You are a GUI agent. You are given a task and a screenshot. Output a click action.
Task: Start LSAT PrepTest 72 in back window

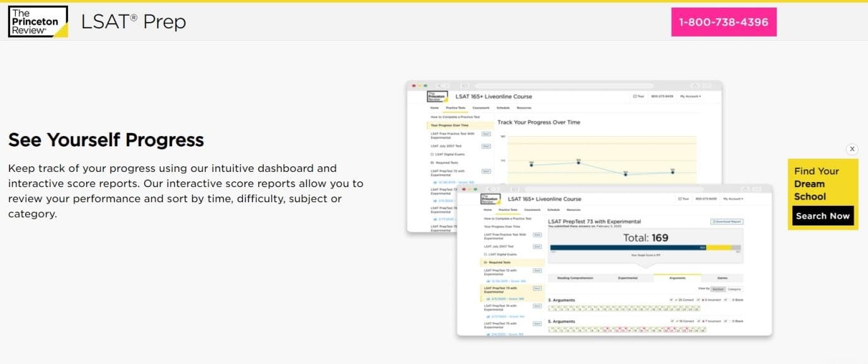click(486, 171)
